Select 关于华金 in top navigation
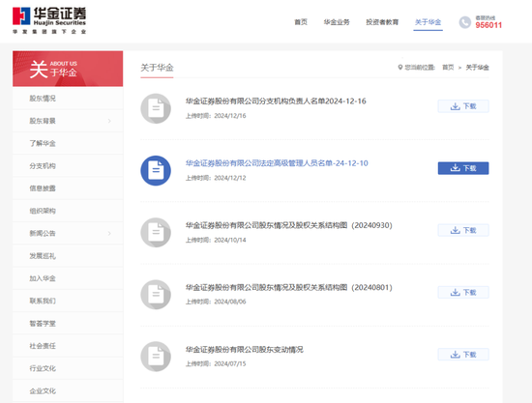Image resolution: width=532 pixels, height=403 pixels. point(428,22)
